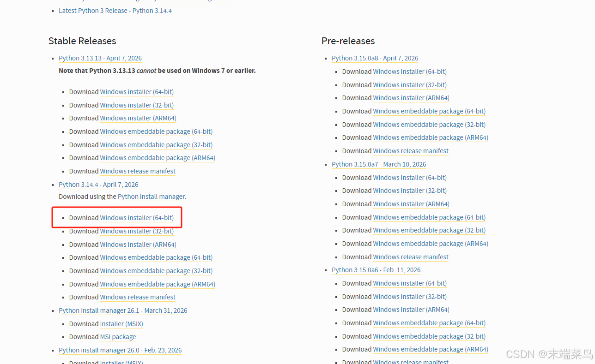This screenshot has height=364, width=595.
Task: Download Python 3.15.0a7 Windows installer (32-bit)
Action: point(410,191)
